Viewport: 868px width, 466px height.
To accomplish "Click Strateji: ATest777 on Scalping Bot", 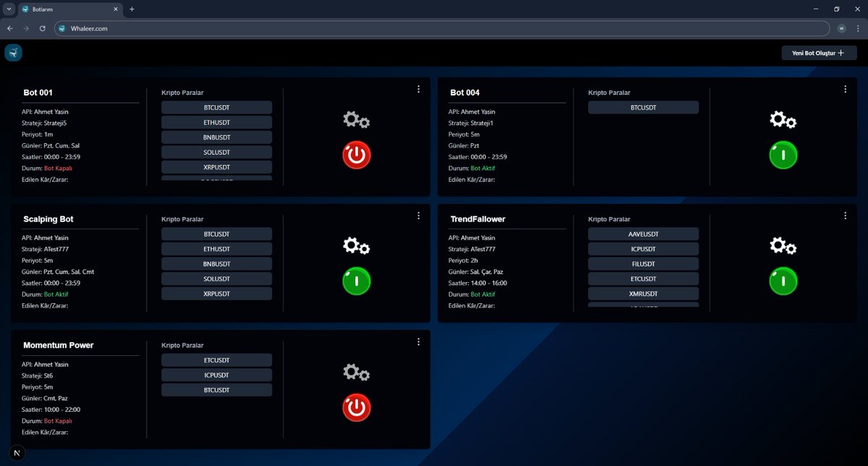I will point(46,249).
